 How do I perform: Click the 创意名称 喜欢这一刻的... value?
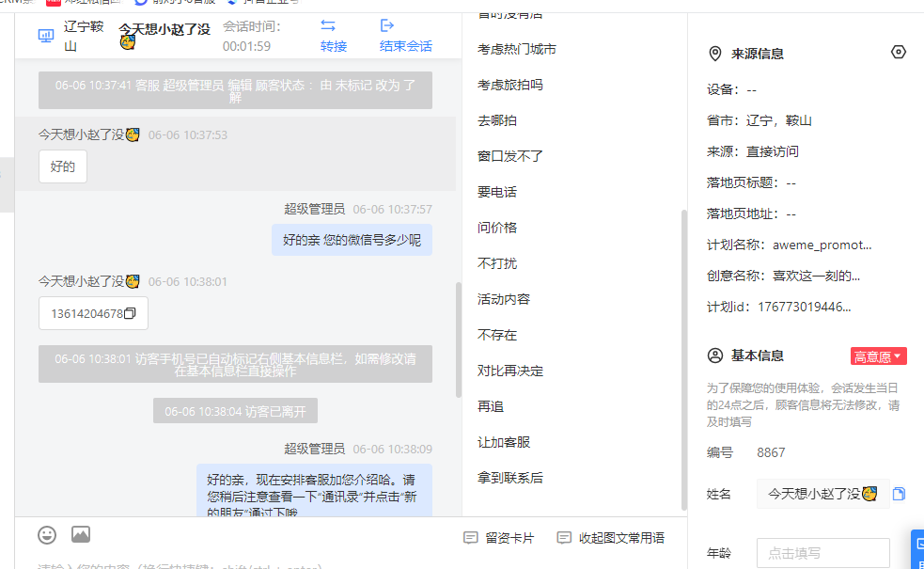point(816,276)
